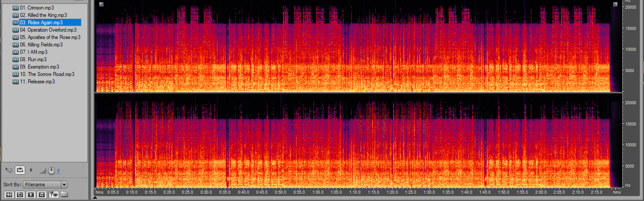Viewport: 644px width, 201px height.
Task: Select 06. Killing Fields.mp3
Action: 41,45
